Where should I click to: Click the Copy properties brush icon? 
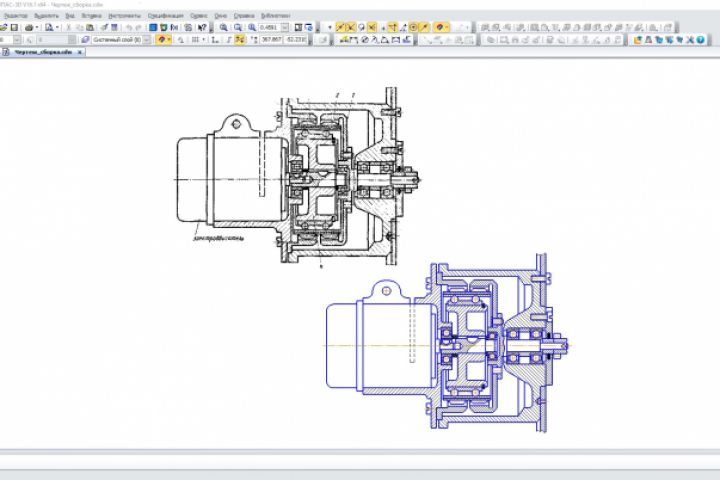click(x=104, y=28)
